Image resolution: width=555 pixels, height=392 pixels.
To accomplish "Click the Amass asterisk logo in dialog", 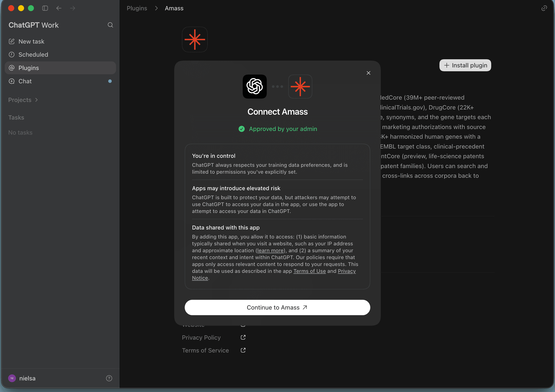I will pos(300,87).
